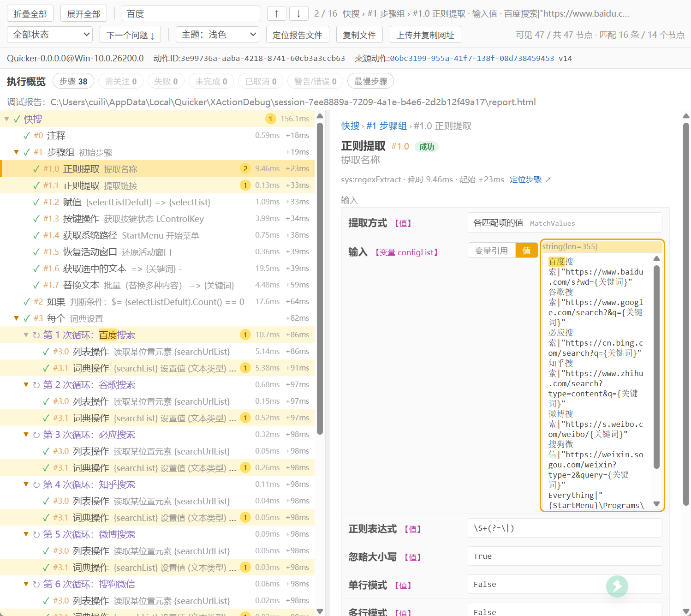Click the input value box scrollbar thumb
This screenshot has width=691, height=616.
point(656,367)
